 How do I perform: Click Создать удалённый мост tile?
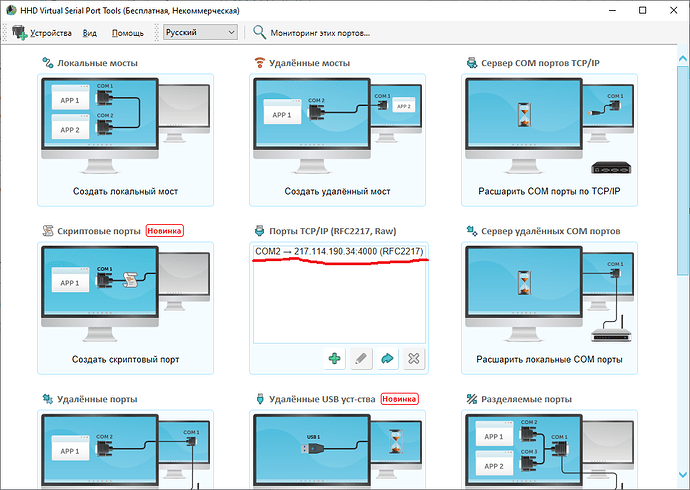click(x=338, y=140)
